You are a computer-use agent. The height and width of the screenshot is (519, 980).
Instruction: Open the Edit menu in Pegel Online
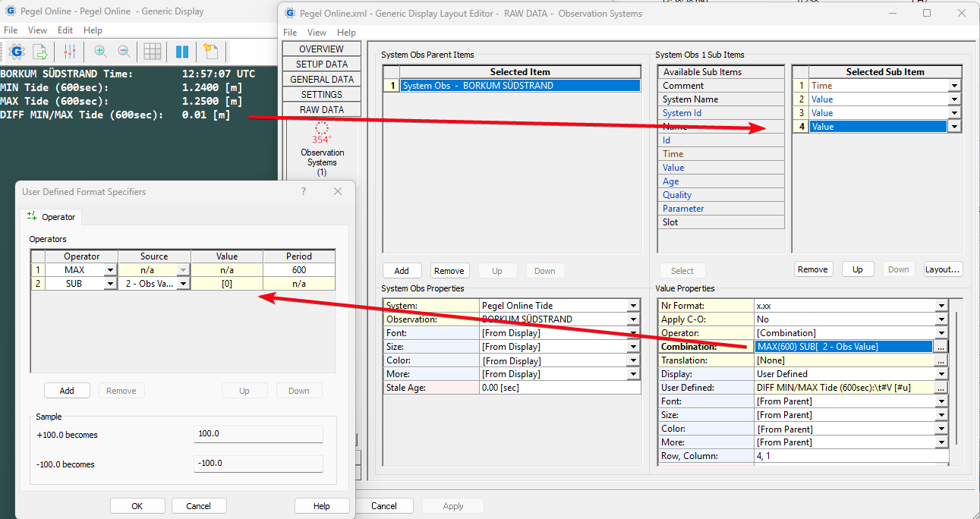65,30
